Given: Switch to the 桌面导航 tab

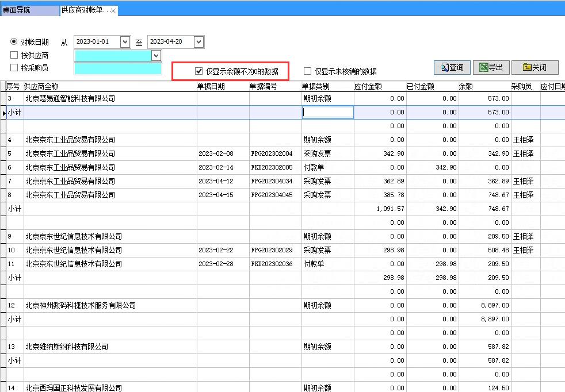Looking at the screenshot, I should tap(30, 10).
